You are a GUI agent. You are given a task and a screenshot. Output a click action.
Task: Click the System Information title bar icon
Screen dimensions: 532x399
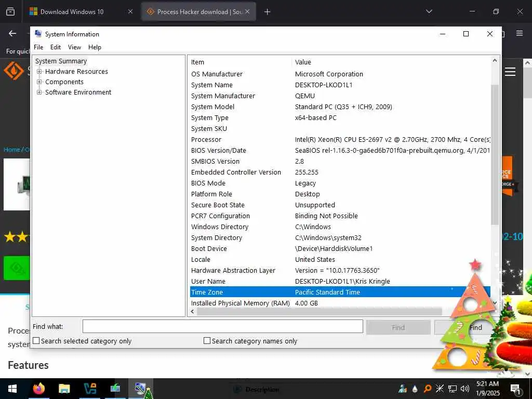[38, 34]
